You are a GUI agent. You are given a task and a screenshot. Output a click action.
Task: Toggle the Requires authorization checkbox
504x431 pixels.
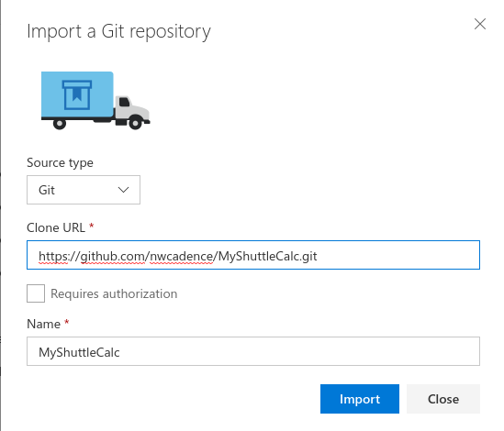36,293
